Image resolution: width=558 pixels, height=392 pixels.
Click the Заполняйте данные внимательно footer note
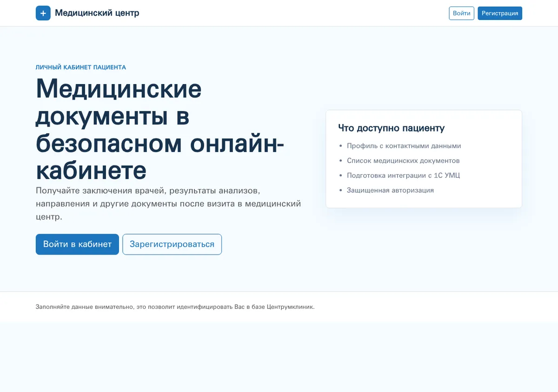[x=175, y=307]
